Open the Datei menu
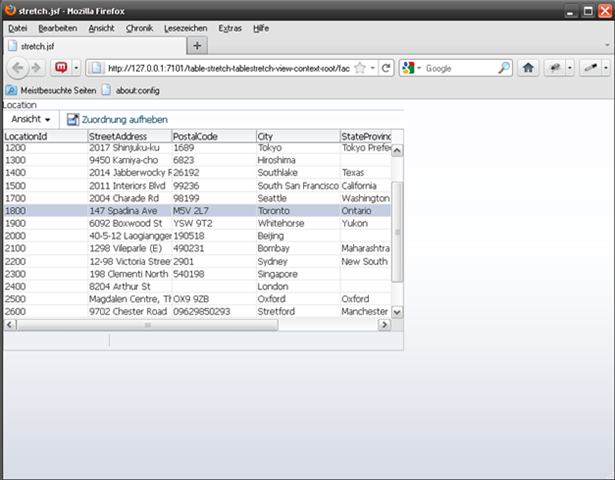The image size is (615, 480). [x=18, y=28]
